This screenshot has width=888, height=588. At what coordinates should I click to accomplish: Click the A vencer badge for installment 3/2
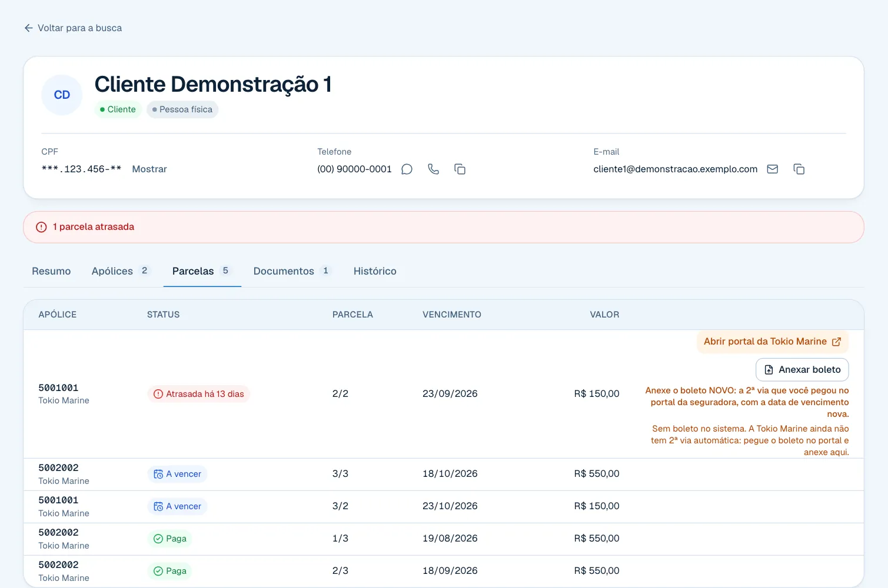[177, 506]
